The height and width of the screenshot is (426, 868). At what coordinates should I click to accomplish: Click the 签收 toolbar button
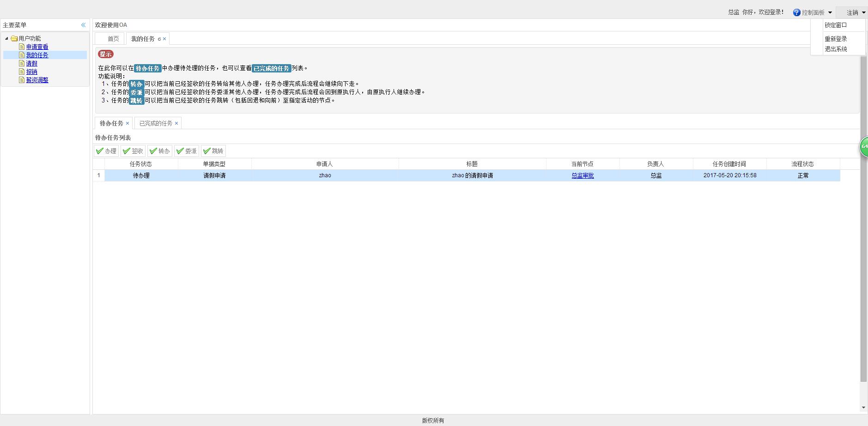133,151
